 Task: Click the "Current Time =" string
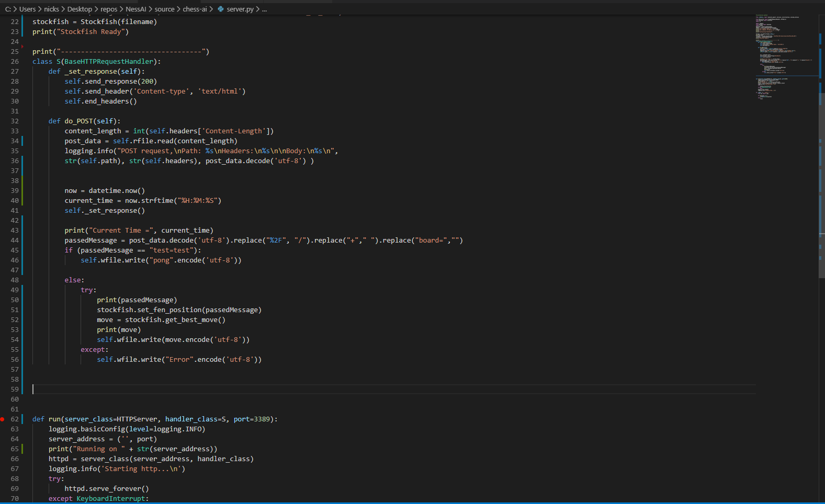[x=123, y=231]
